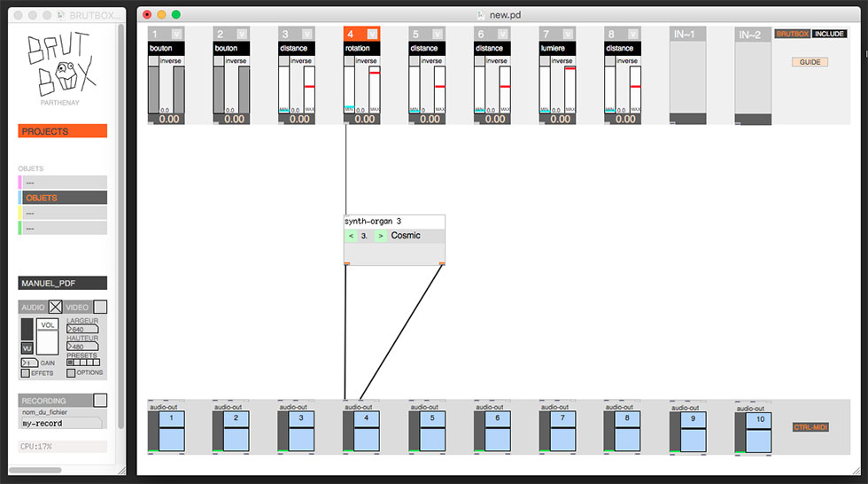
Task: Click the CTRL-MIDI button
Action: (810, 427)
